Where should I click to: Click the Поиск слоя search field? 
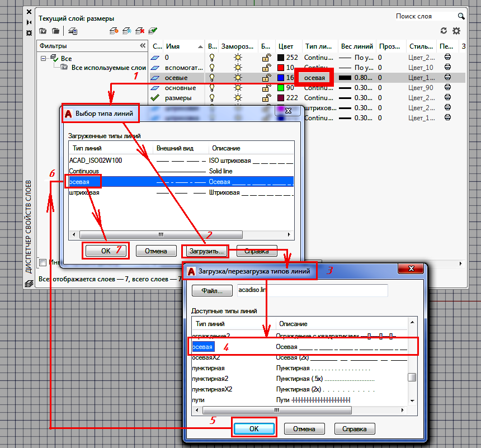tap(422, 16)
